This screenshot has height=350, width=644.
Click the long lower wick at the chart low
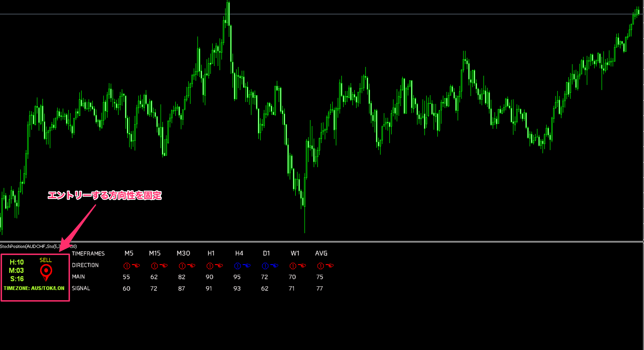[x=305, y=220]
